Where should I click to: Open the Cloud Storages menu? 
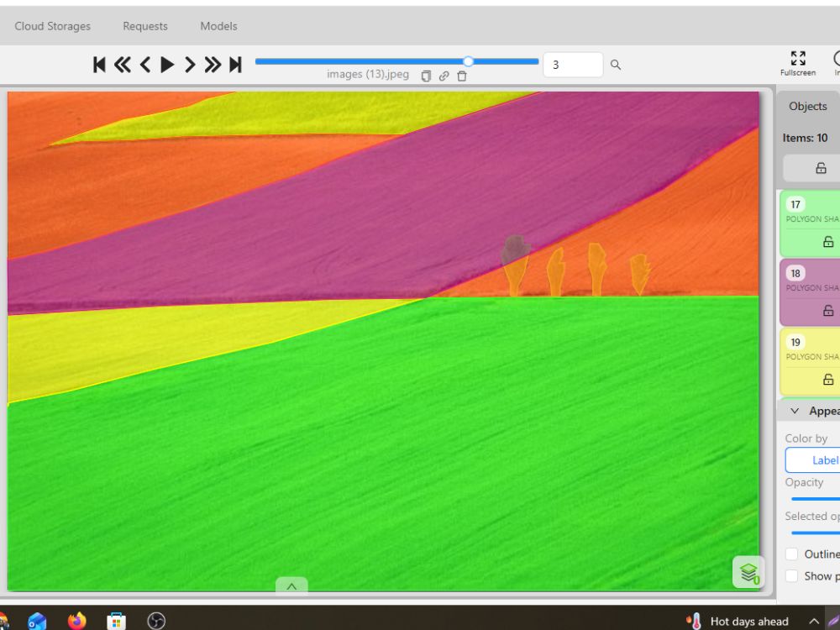point(52,26)
